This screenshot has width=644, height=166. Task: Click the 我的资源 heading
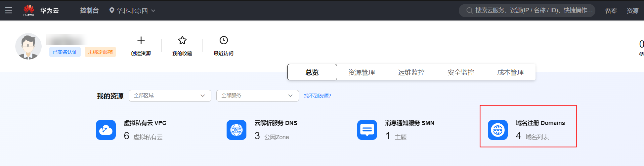pos(110,96)
